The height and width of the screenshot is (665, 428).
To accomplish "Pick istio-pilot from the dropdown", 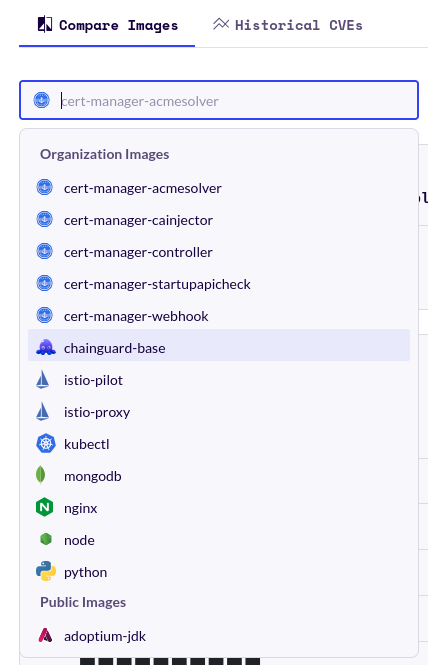I will 219,380.
